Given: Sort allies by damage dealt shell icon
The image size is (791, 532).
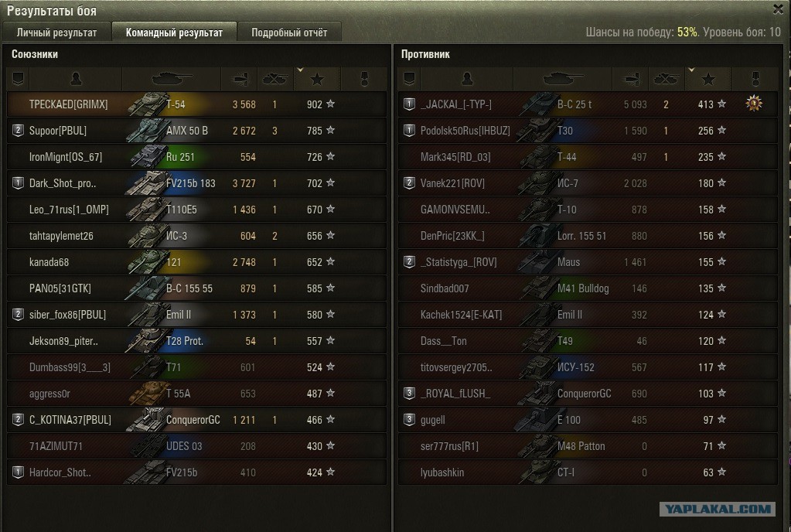Looking at the screenshot, I should click(x=240, y=79).
